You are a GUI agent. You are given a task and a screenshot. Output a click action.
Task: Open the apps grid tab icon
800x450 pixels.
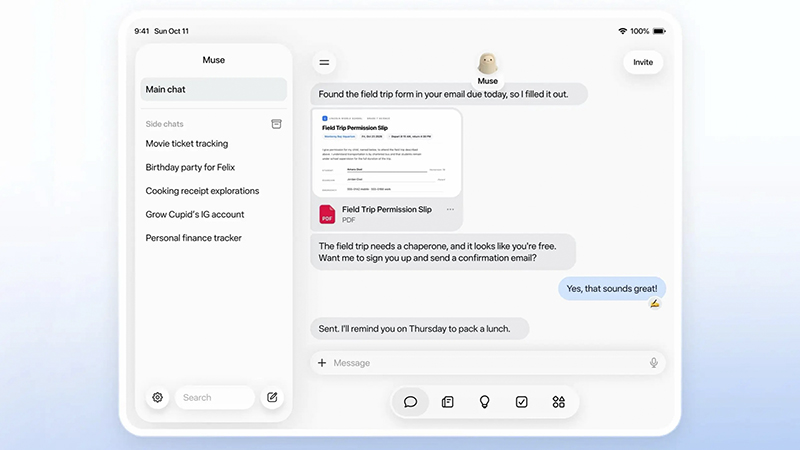tap(559, 402)
